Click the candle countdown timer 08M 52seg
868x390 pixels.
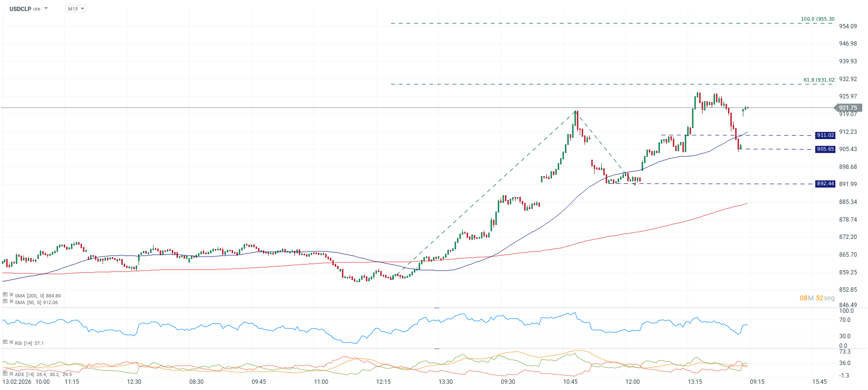pyautogui.click(x=817, y=298)
